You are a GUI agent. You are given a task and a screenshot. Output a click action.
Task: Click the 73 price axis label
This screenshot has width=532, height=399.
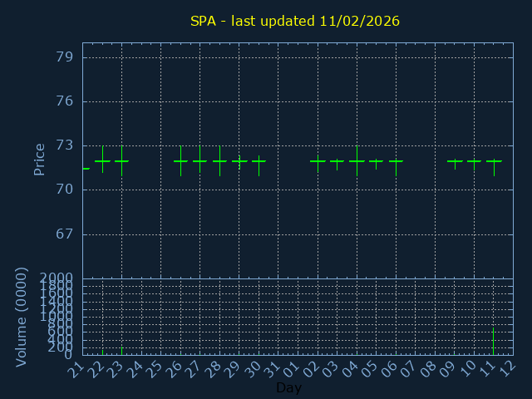coord(64,145)
